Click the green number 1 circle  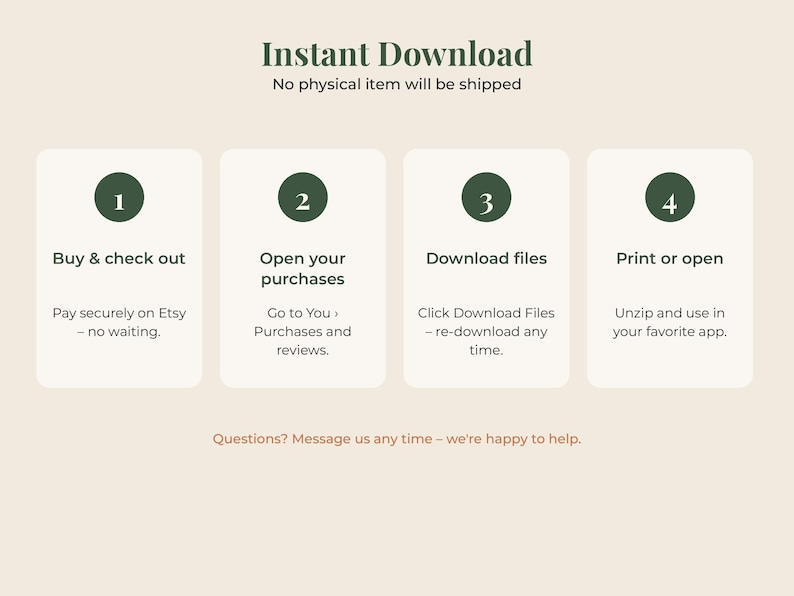coord(119,197)
